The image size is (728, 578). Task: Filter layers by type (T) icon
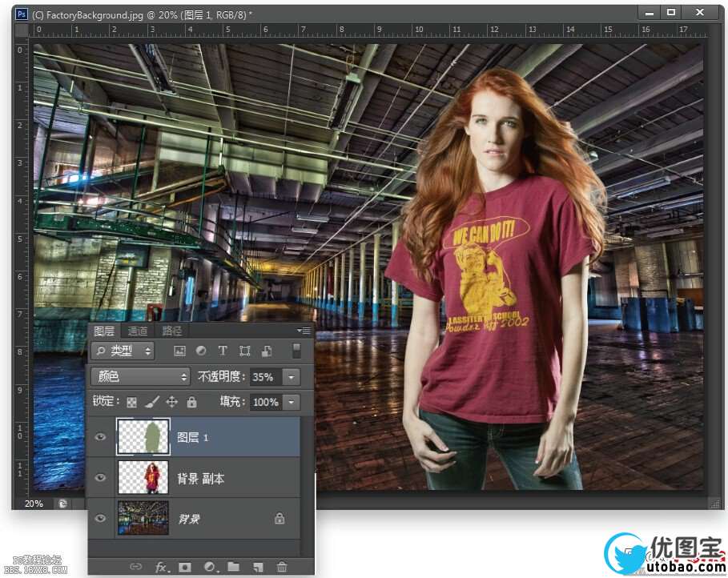point(223,351)
